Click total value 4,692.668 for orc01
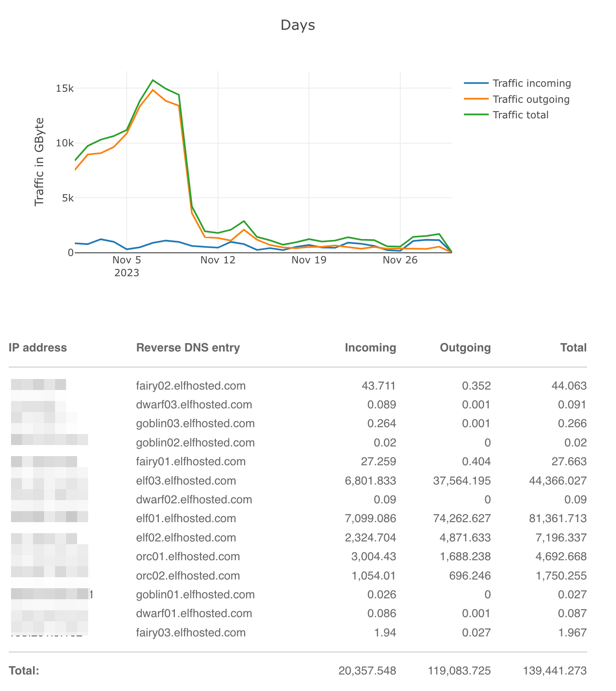The width and height of the screenshot is (616, 691). pos(561,557)
